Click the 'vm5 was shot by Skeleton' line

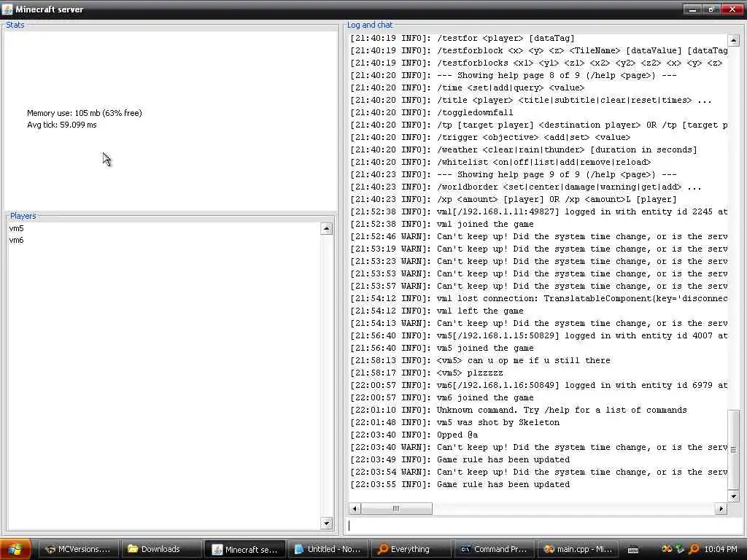[x=455, y=422]
